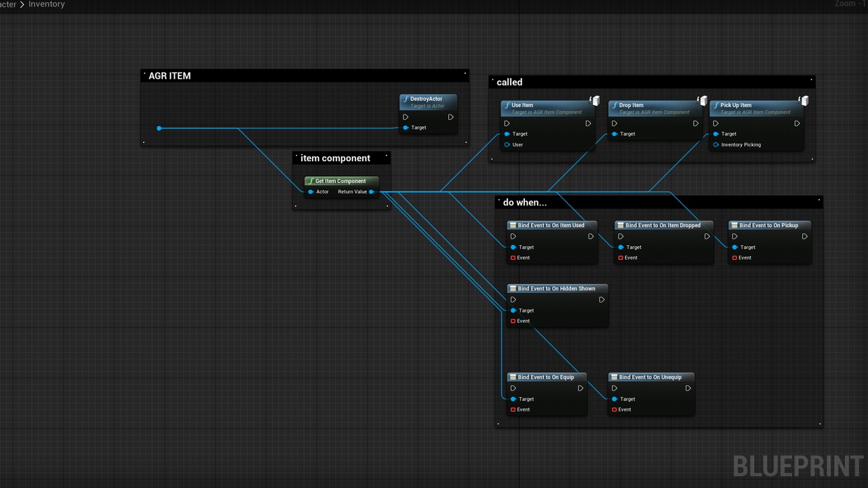The image size is (868, 488).
Task: Click the replication icon on Use Item node
Action: [595, 101]
